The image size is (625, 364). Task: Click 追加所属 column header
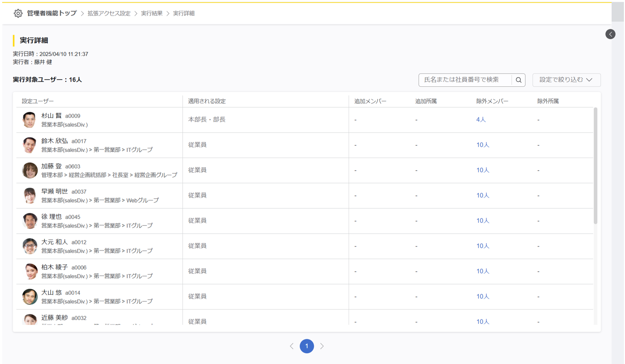coord(426,101)
